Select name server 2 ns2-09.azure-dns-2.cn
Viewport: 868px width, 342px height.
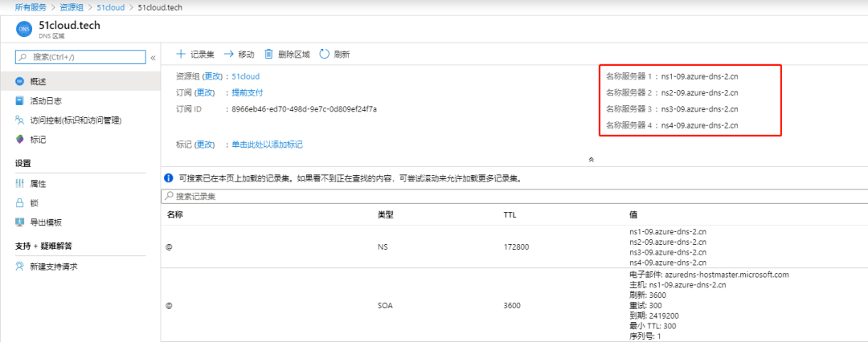point(700,92)
